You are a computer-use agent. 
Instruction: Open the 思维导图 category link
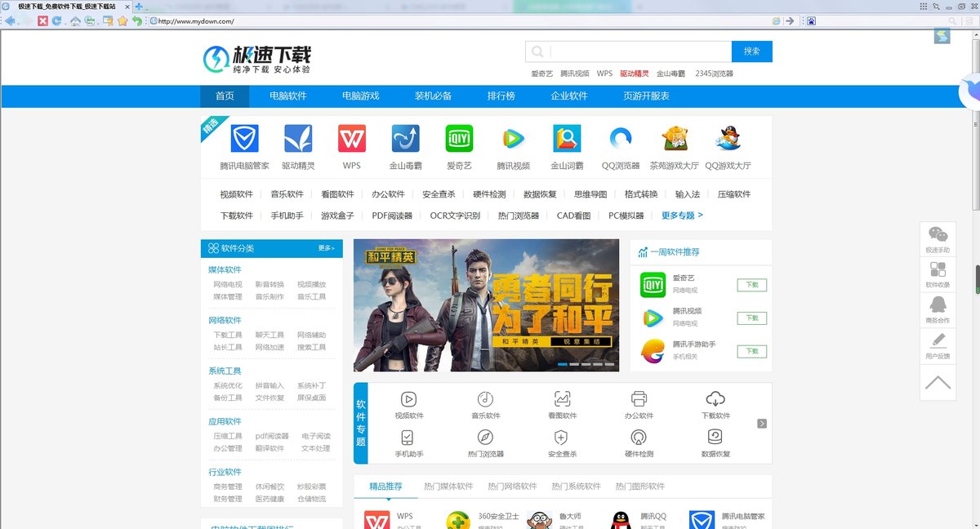pyautogui.click(x=590, y=194)
